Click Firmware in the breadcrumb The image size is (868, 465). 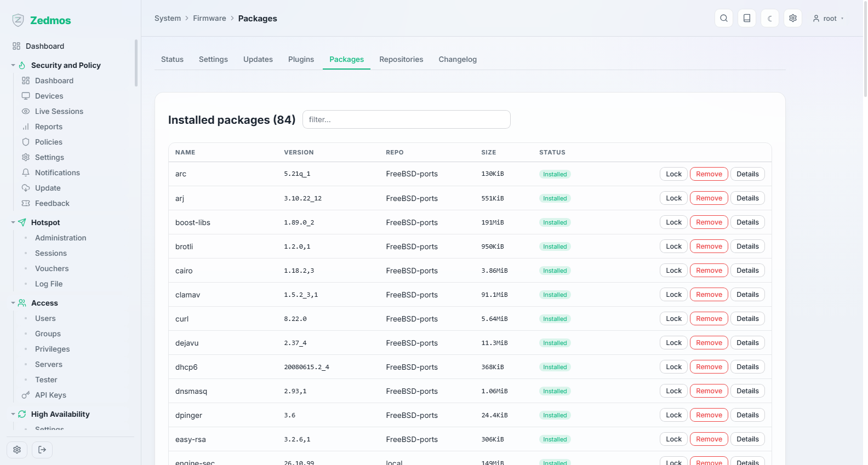[209, 18]
